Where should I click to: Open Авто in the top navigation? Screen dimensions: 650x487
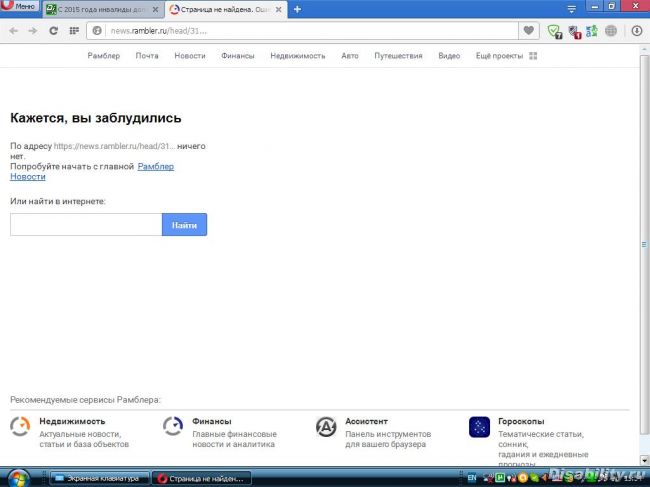click(x=350, y=56)
